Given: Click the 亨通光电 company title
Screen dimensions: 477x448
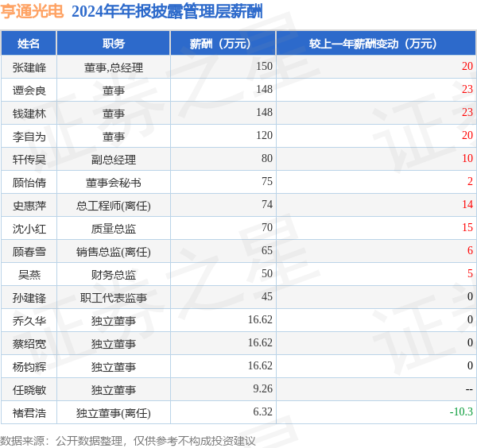Looking at the screenshot, I should 32,12.
